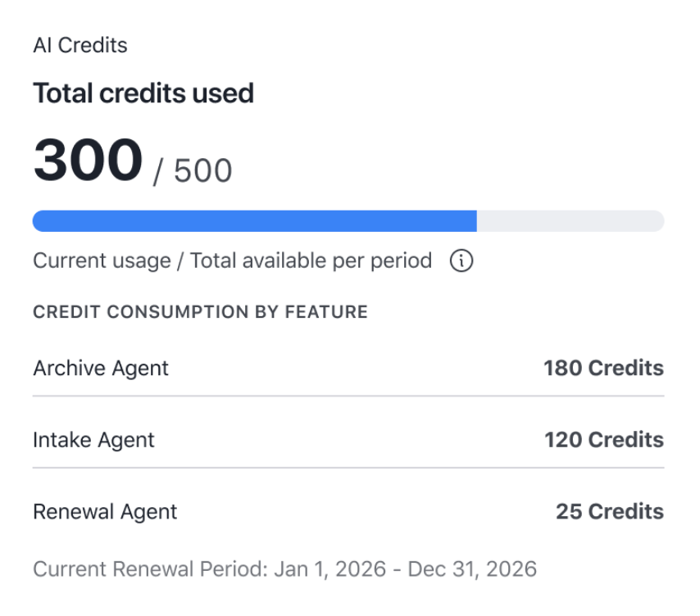Click the divider below Intake Agent

point(348,468)
